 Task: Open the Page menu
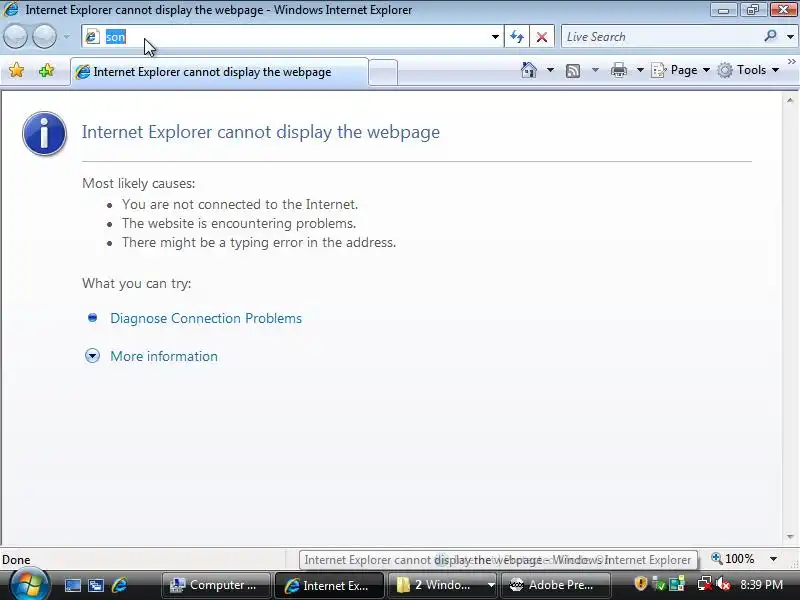681,70
